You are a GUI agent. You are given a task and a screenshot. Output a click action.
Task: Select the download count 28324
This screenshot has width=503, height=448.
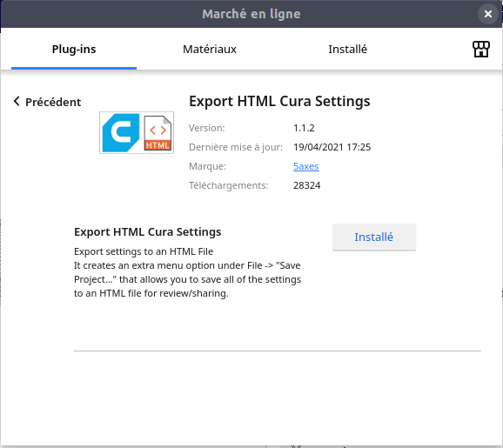click(306, 185)
